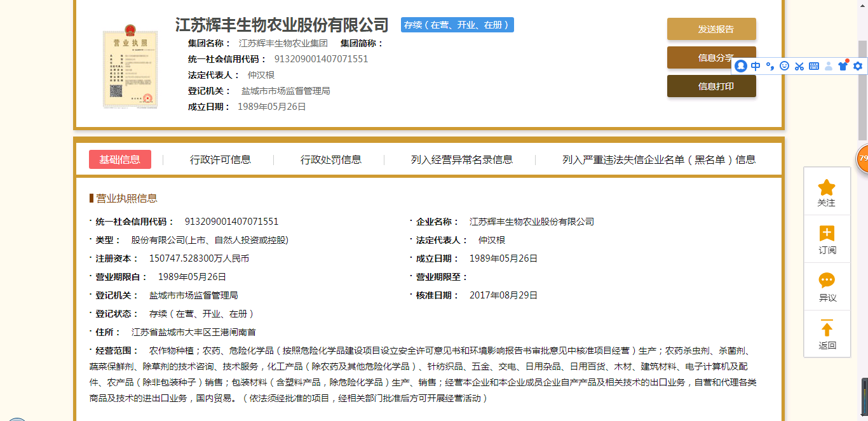Click the 营业期限至 label
868x421 pixels.
[x=441, y=277]
